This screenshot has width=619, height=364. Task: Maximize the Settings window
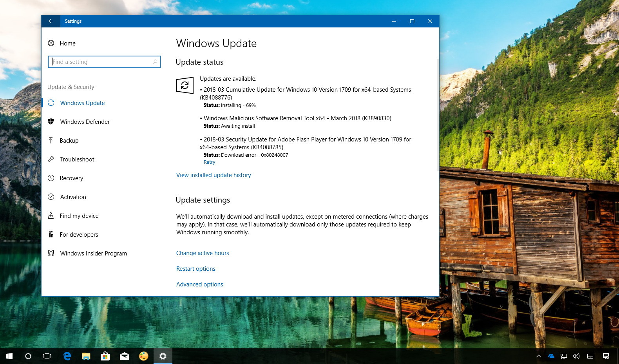click(412, 21)
